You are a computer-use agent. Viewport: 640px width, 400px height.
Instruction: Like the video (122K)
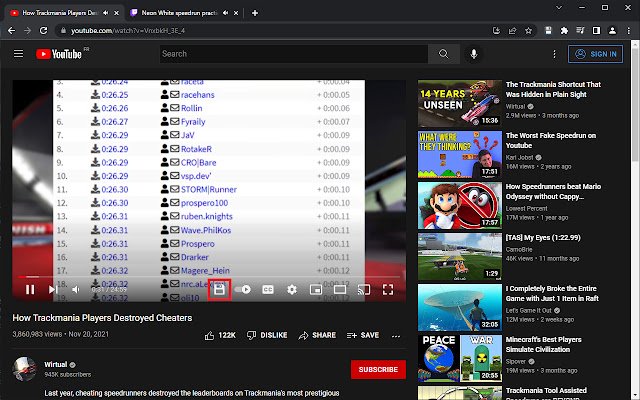coord(220,335)
